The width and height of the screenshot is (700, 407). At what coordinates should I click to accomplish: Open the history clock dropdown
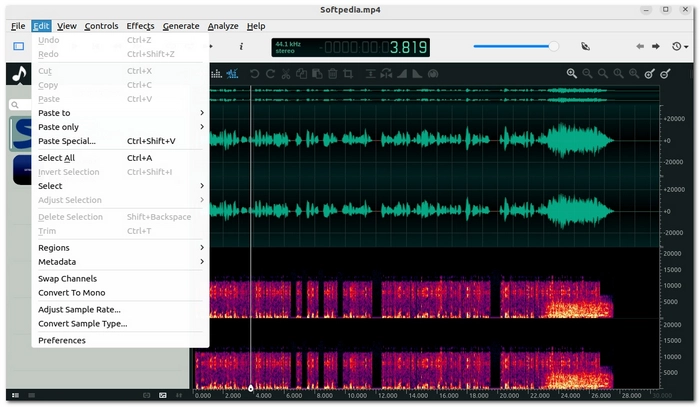coord(679,46)
